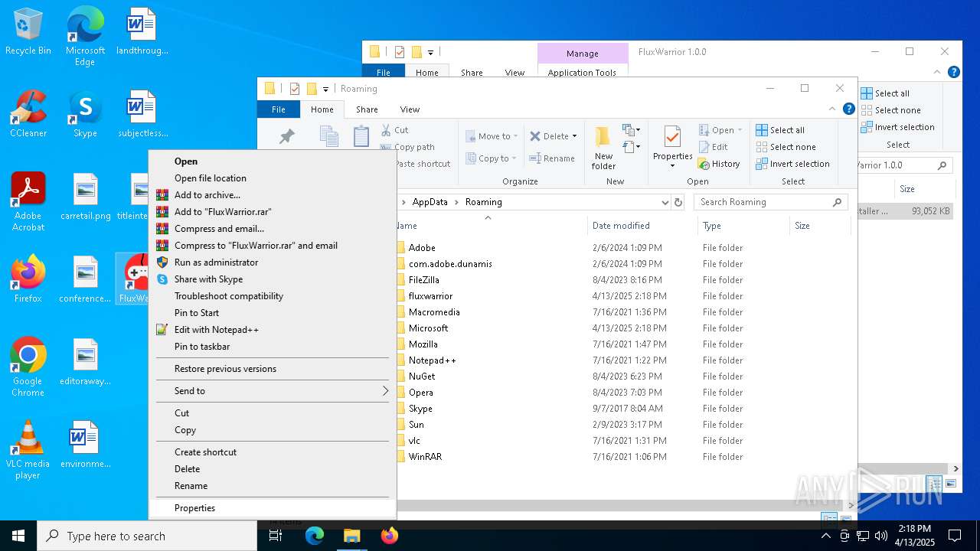Show hidden system tray icons

click(825, 536)
